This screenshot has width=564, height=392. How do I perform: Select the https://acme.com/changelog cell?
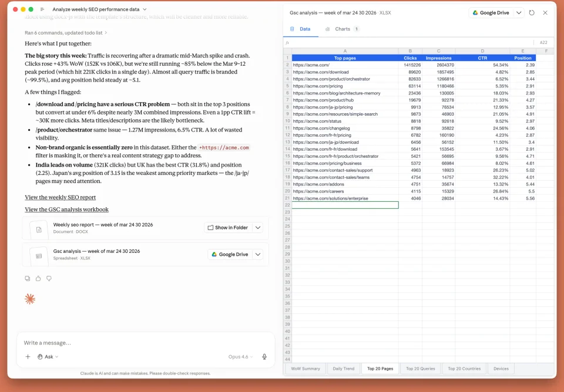345,129
